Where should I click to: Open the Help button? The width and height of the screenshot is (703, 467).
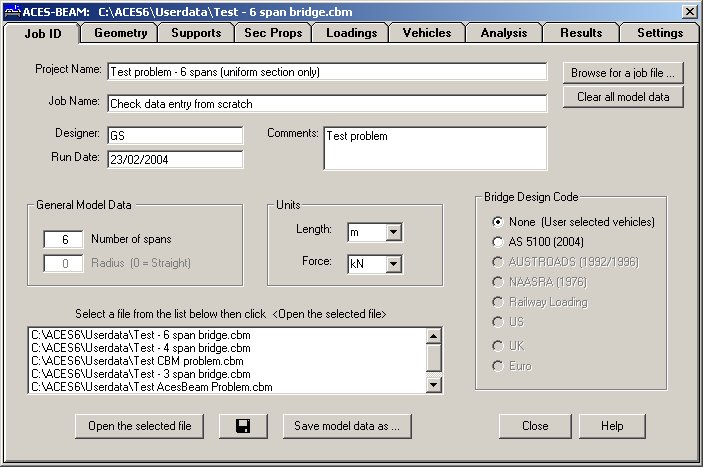(612, 426)
